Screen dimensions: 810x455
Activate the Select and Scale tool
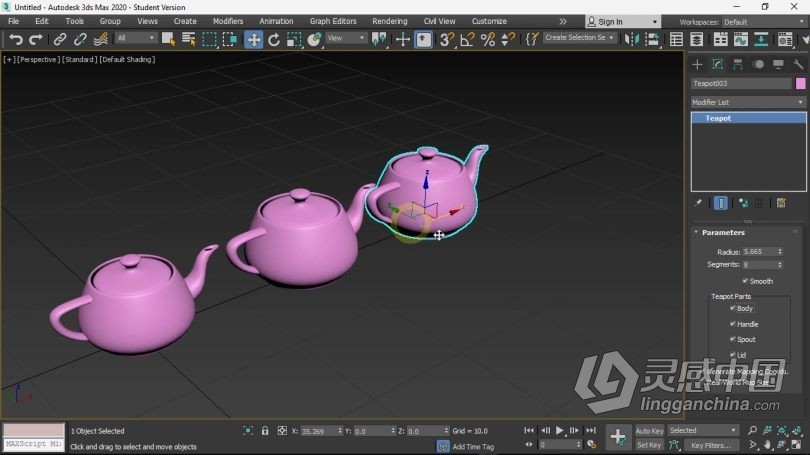294,39
